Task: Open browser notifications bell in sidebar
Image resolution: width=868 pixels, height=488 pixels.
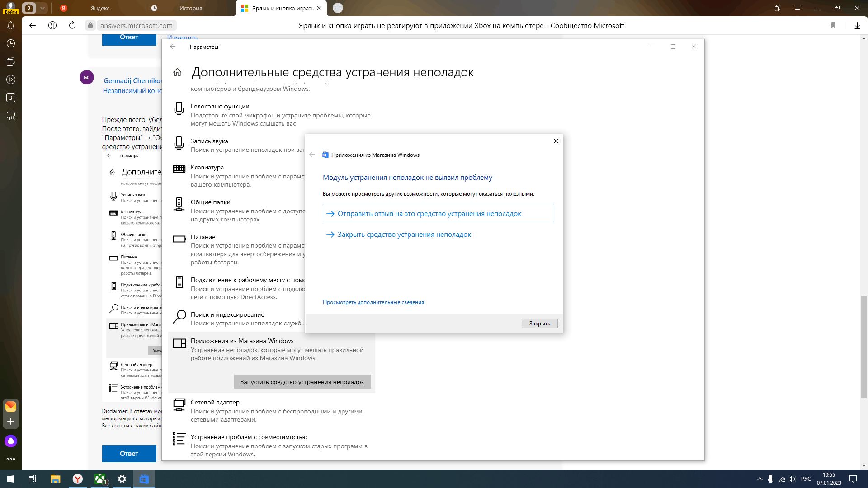Action: click(x=11, y=25)
